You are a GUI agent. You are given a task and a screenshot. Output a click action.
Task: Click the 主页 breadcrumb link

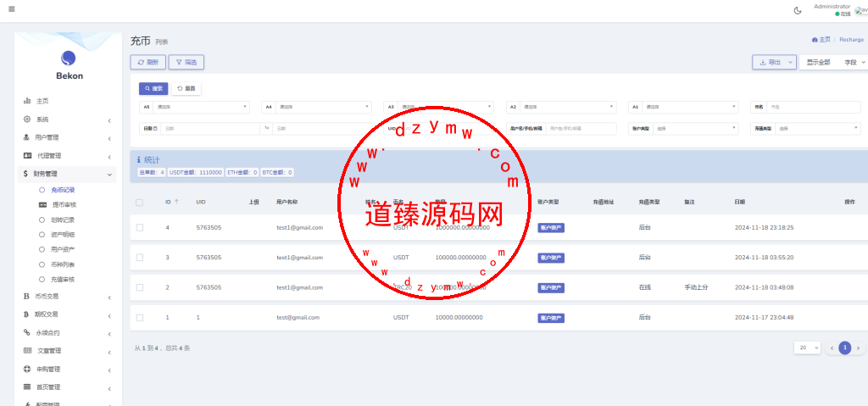(x=825, y=40)
